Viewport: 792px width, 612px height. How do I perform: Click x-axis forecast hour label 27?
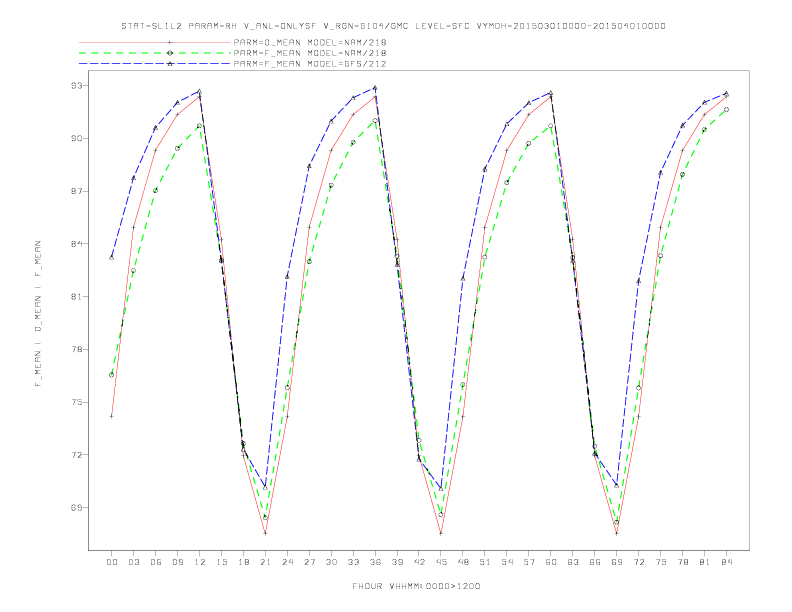click(x=310, y=562)
